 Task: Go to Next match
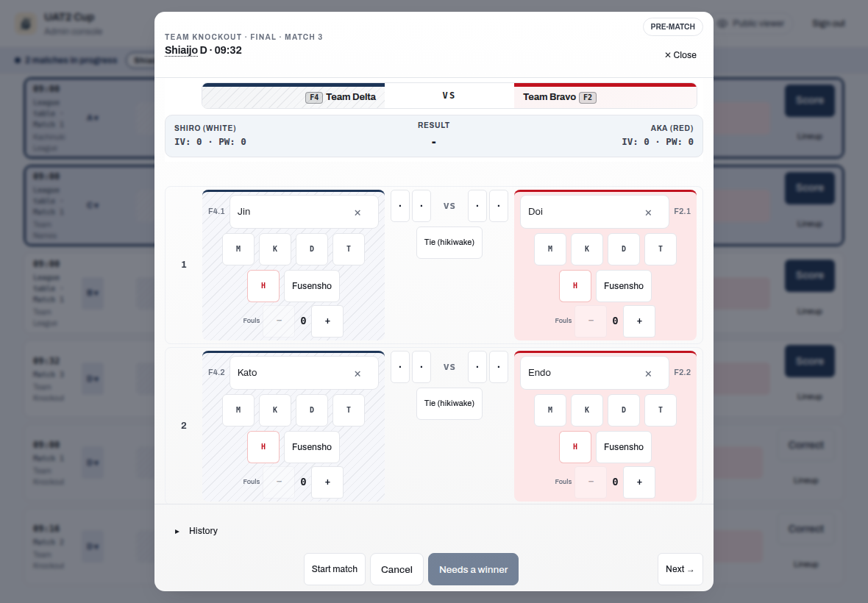click(x=680, y=569)
